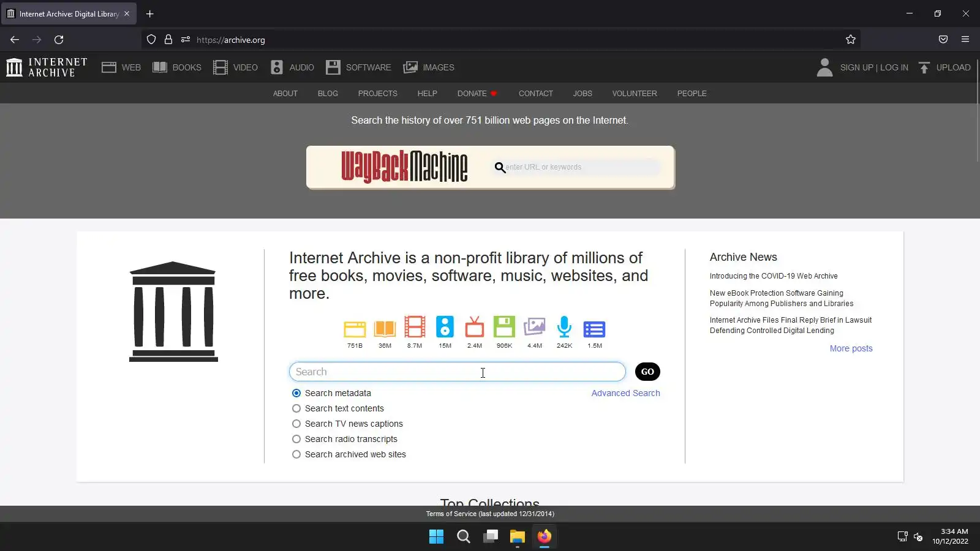Open the movies collection icon (8.7M)

[x=415, y=328]
